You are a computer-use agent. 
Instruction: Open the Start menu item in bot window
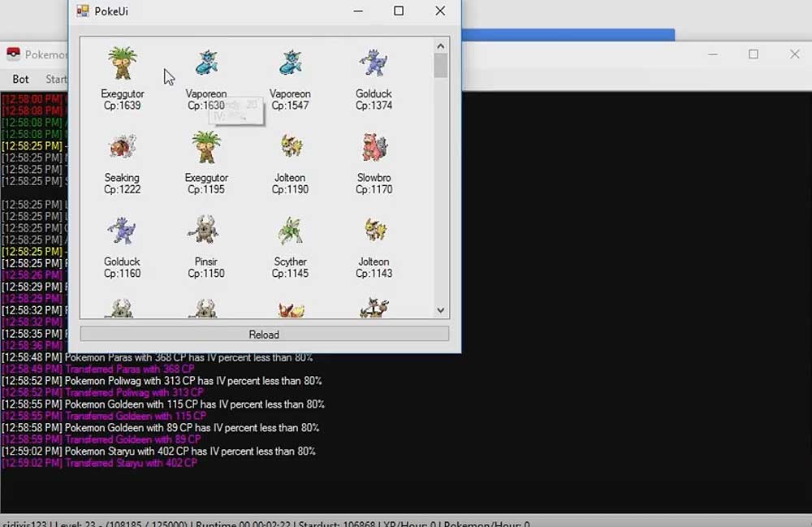click(56, 80)
